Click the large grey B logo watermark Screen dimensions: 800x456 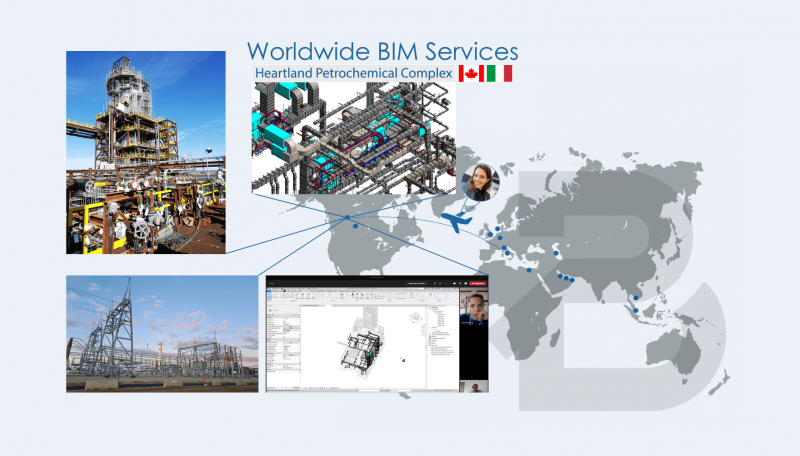pyautogui.click(x=640, y=290)
